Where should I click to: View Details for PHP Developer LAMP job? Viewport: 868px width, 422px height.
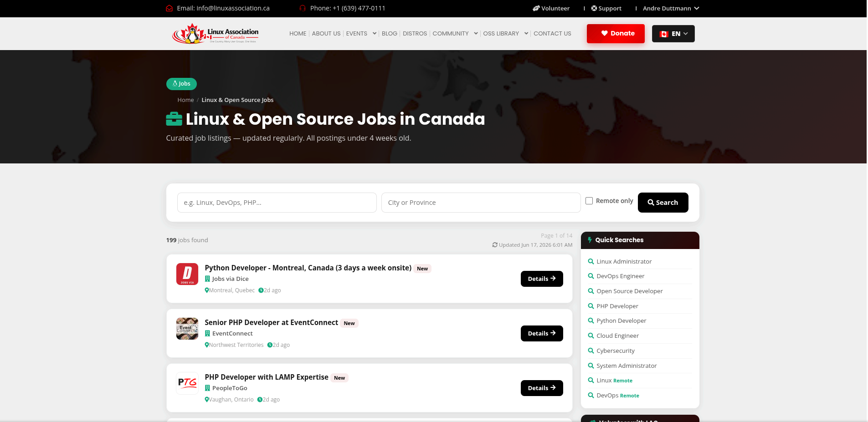pos(542,388)
